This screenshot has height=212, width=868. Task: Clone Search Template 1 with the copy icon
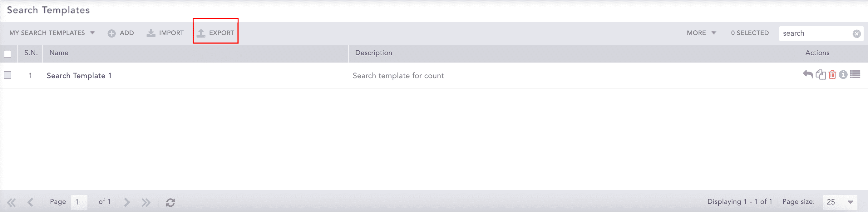pos(821,75)
